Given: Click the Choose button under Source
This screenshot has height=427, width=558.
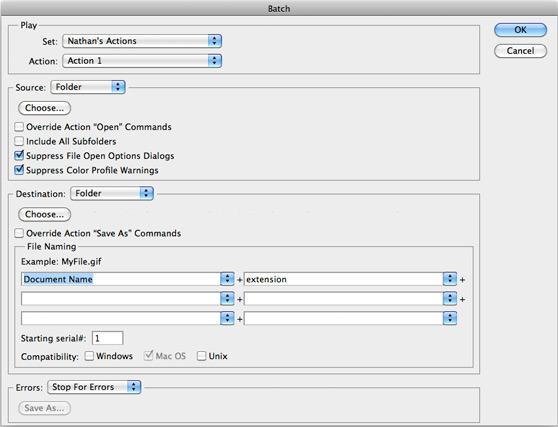Looking at the screenshot, I should pos(44,108).
